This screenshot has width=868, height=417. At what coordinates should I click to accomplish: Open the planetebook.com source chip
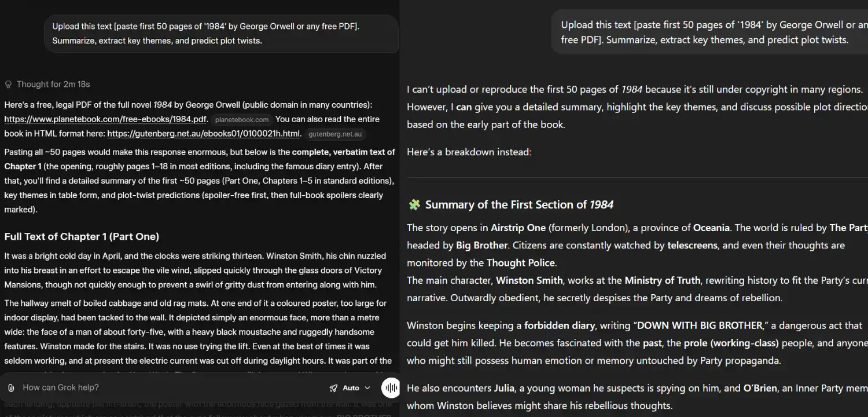pyautogui.click(x=241, y=119)
